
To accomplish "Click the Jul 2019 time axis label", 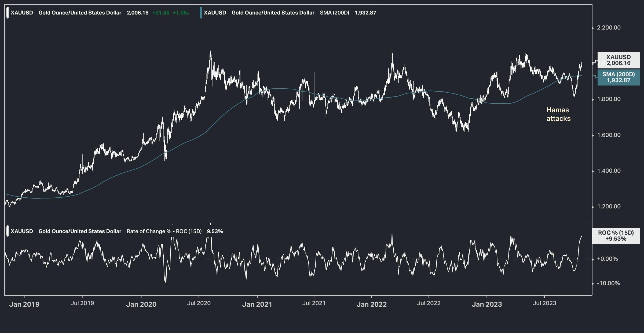I will [82, 303].
